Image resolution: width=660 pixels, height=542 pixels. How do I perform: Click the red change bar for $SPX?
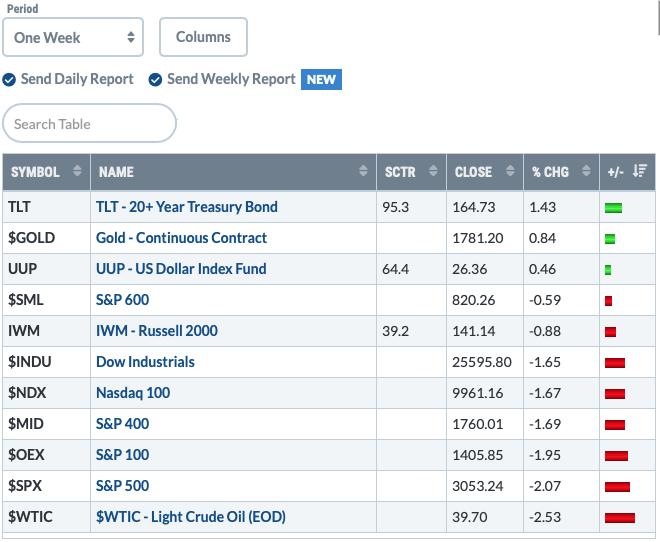coord(617,487)
